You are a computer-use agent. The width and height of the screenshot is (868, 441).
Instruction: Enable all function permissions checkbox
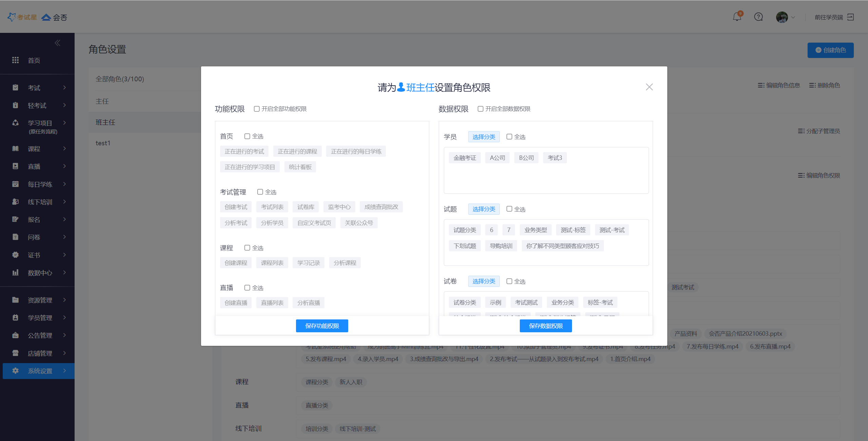pos(257,109)
